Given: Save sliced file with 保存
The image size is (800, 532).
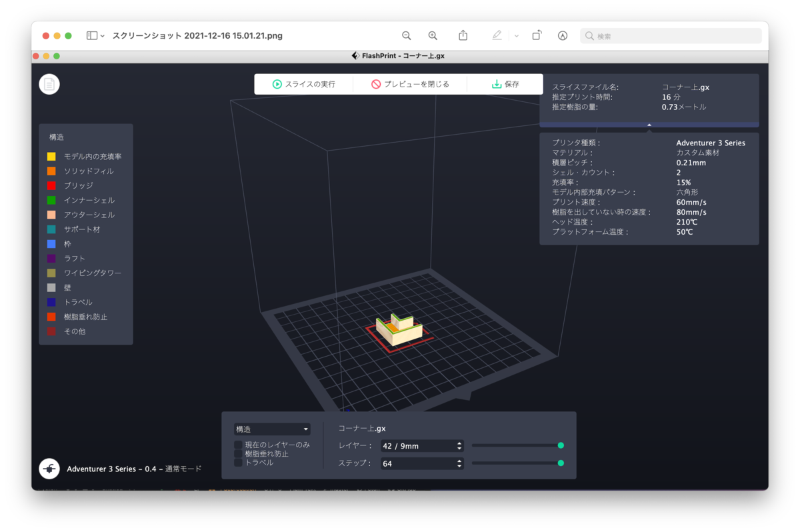Looking at the screenshot, I should [505, 84].
